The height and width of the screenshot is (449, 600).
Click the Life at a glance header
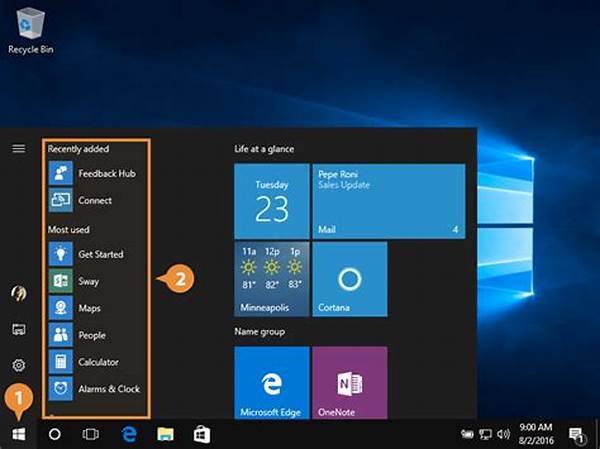[x=264, y=149]
